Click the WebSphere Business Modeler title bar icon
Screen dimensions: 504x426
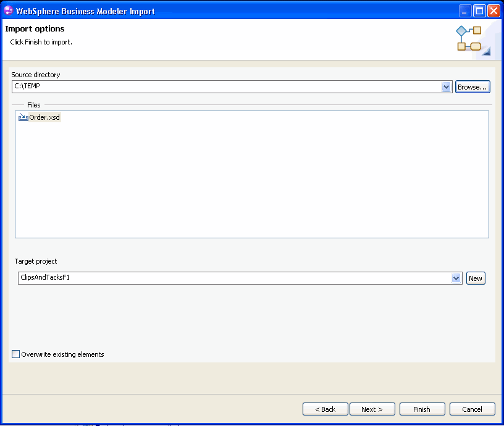coord(9,11)
